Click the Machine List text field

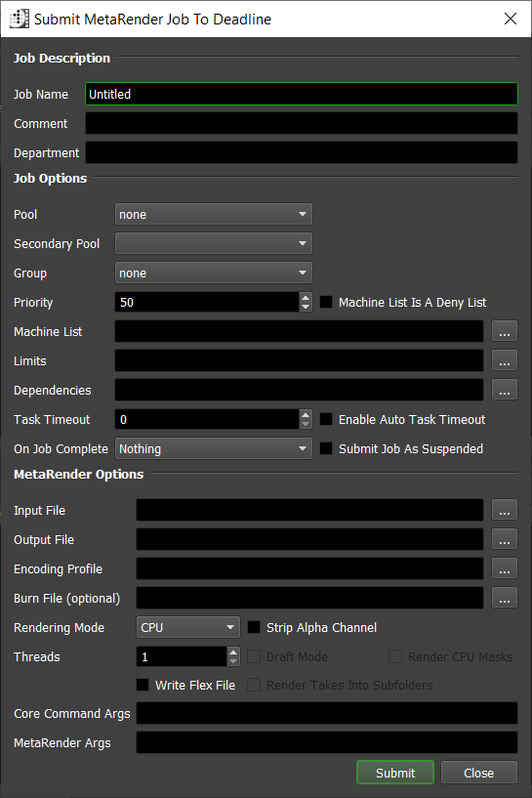[299, 331]
